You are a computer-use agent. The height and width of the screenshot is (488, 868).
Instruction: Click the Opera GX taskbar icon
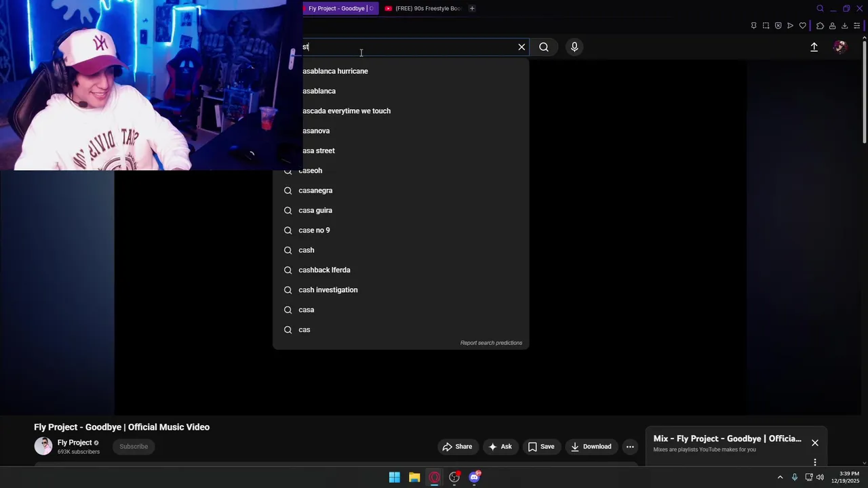click(435, 477)
